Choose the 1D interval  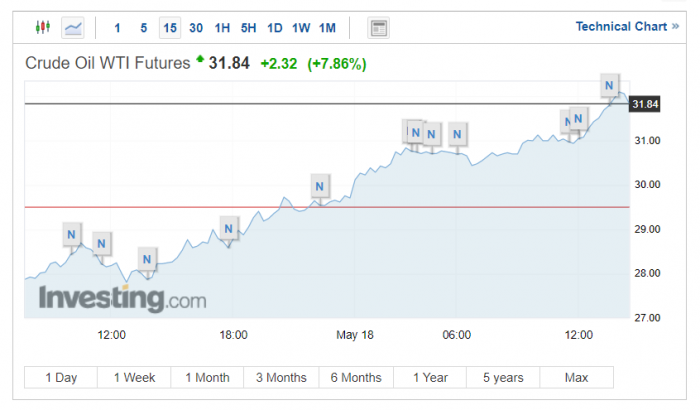point(275,27)
